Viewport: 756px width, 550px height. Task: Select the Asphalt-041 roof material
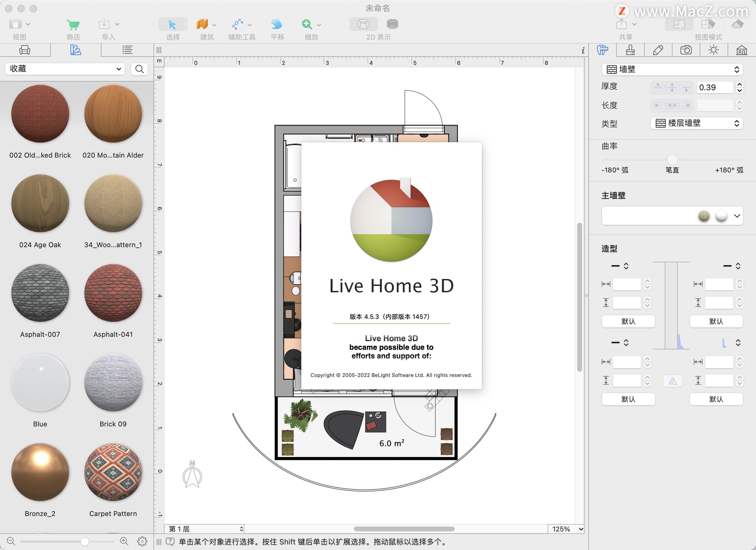click(113, 293)
